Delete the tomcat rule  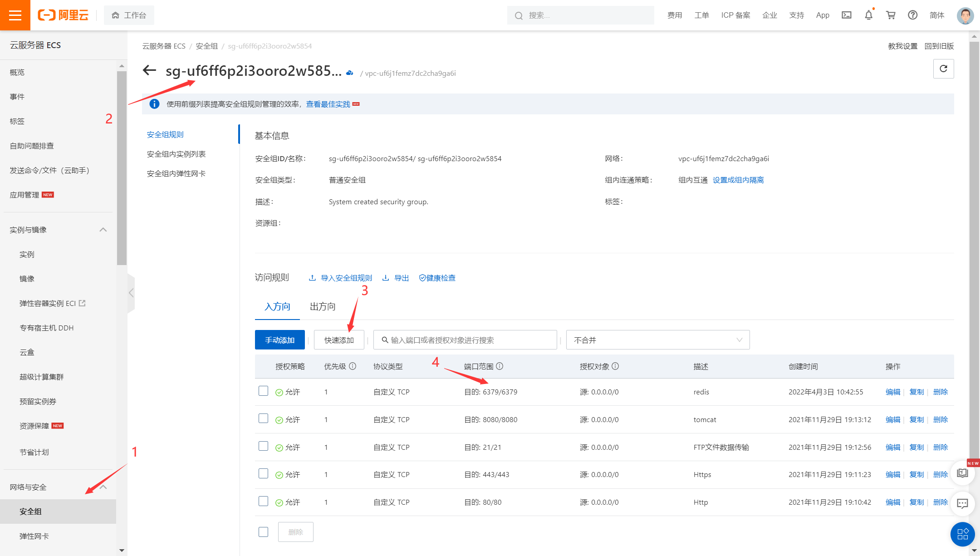tap(941, 419)
